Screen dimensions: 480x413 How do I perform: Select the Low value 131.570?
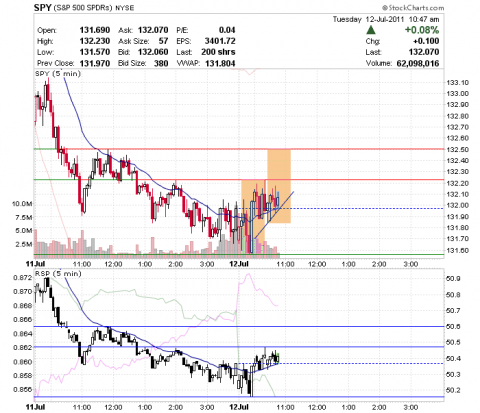coord(95,52)
